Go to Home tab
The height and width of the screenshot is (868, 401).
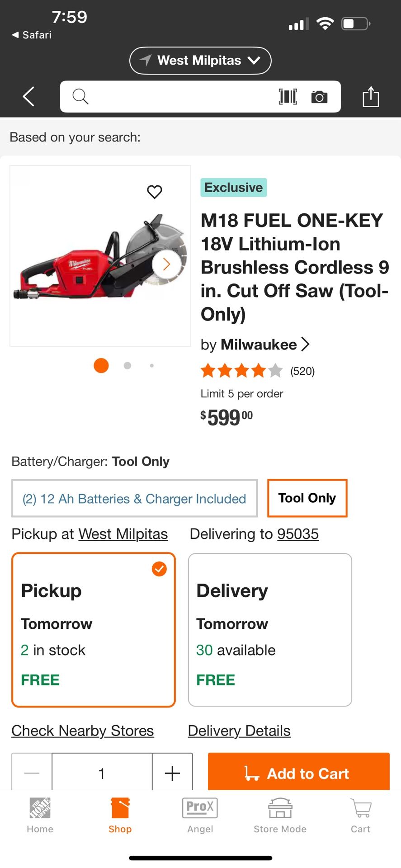pyautogui.click(x=40, y=816)
